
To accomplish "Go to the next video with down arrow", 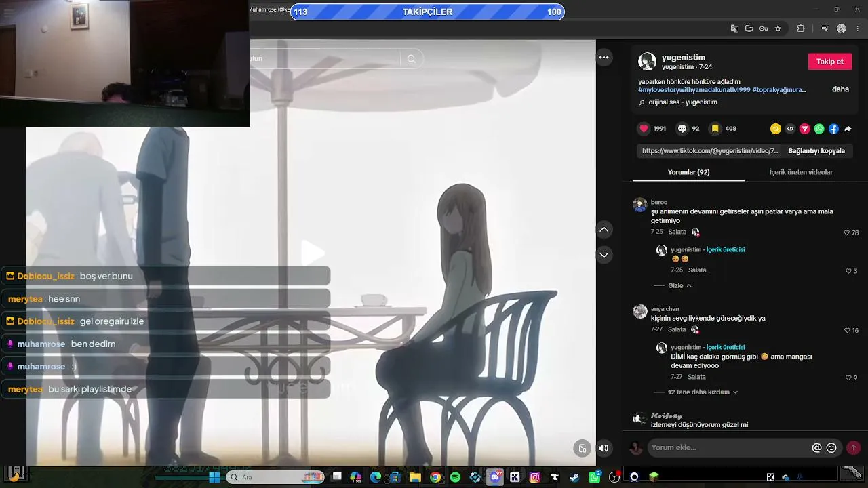I will [x=604, y=255].
